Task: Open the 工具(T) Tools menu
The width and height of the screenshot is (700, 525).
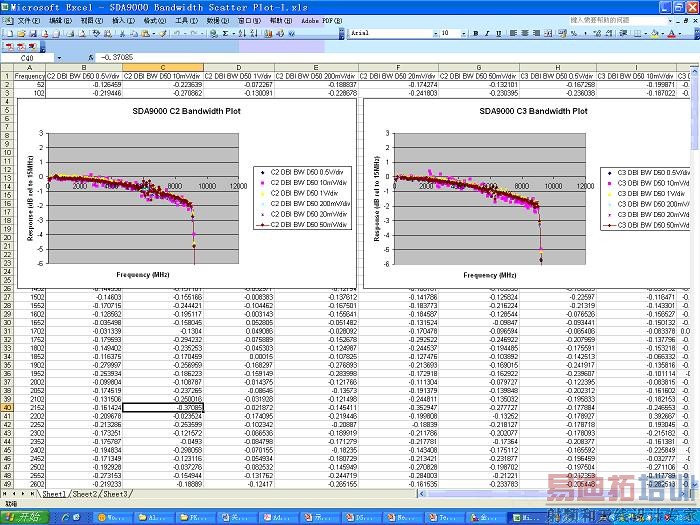Action: [186, 21]
